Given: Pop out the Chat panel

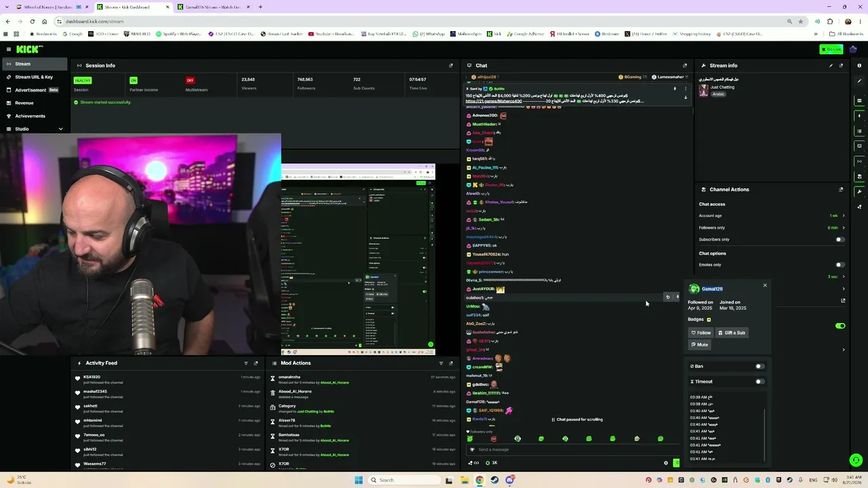Looking at the screenshot, I should (685, 66).
